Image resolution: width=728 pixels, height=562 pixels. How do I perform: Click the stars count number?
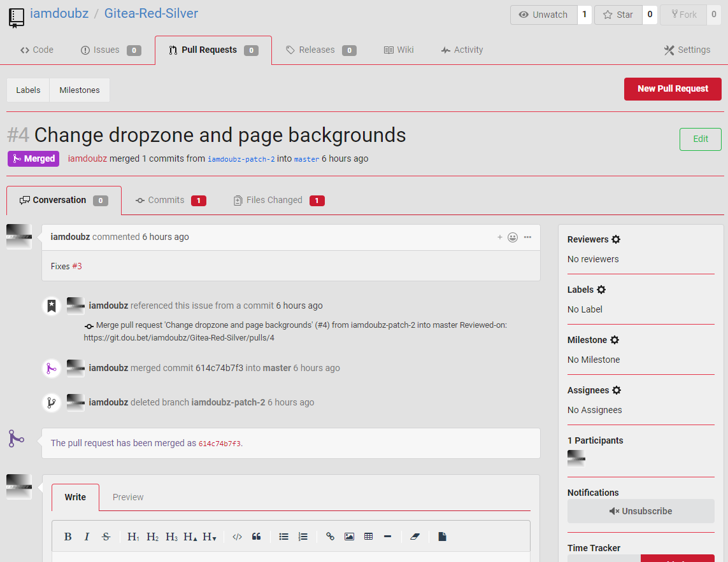click(x=650, y=15)
